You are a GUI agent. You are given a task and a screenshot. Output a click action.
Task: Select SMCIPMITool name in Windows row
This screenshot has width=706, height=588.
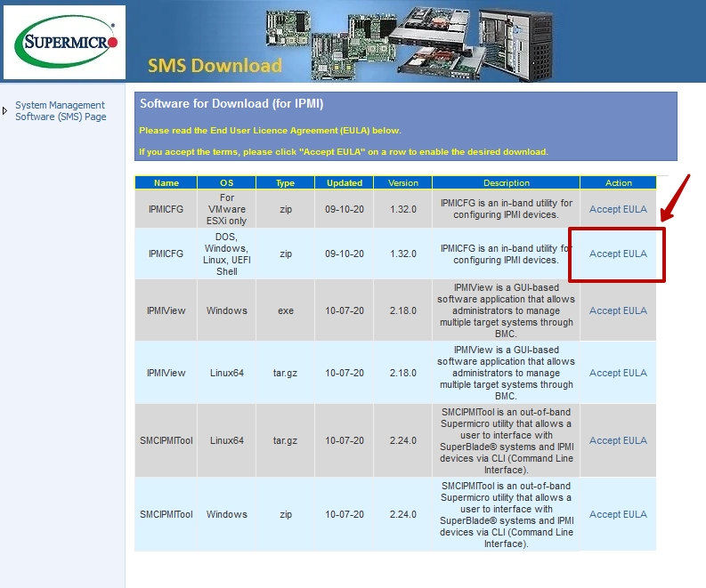click(166, 514)
